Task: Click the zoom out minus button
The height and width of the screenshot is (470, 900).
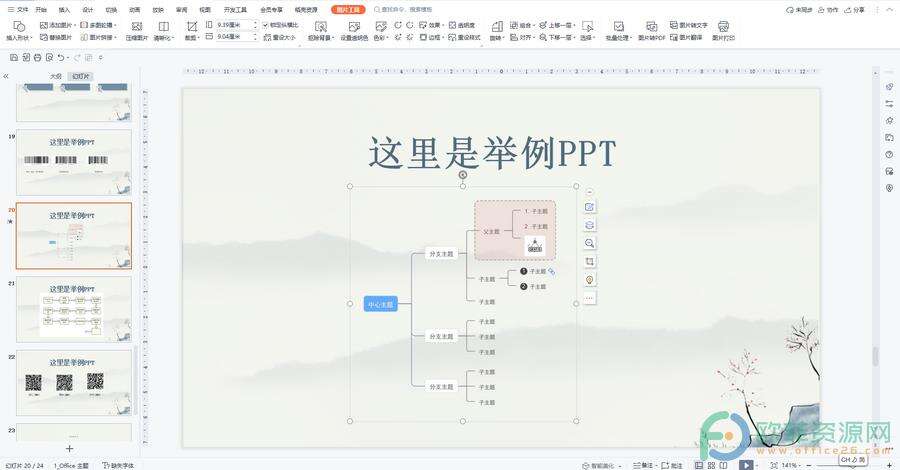Action: click(808, 465)
